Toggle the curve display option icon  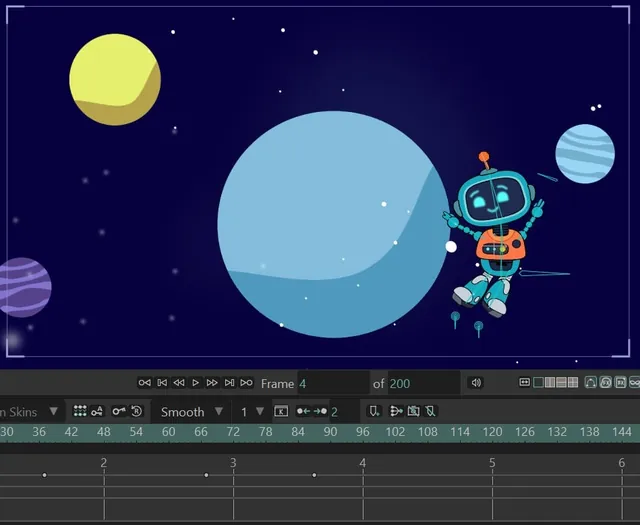coord(591,383)
